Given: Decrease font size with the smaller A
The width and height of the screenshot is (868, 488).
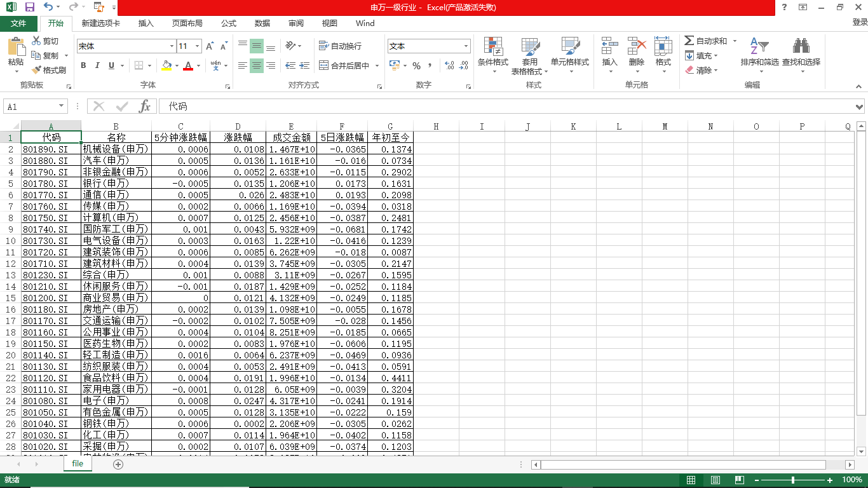Looking at the screenshot, I should click(x=224, y=46).
